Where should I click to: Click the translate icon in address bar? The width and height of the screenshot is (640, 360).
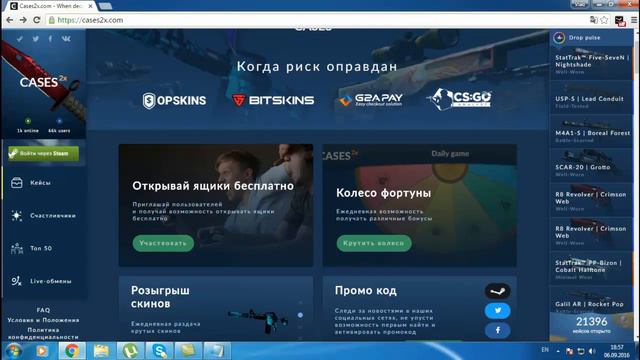tap(594, 20)
